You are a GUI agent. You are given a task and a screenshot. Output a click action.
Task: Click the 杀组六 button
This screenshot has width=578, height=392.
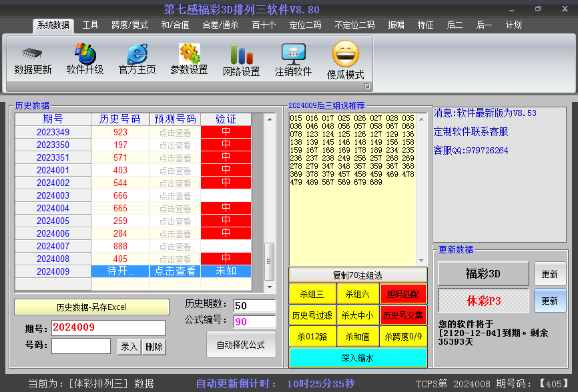pyautogui.click(x=358, y=294)
